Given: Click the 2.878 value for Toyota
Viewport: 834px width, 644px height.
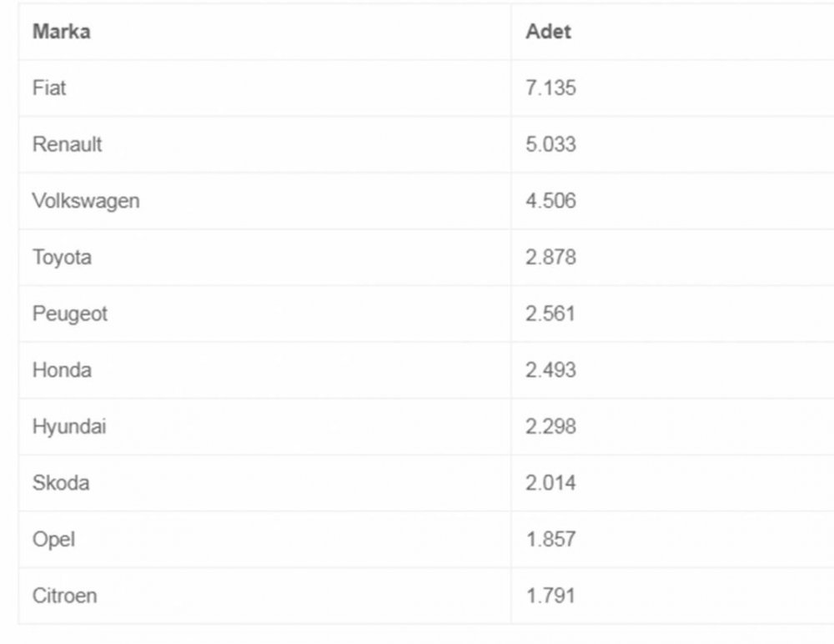Looking at the screenshot, I should pos(551,257).
